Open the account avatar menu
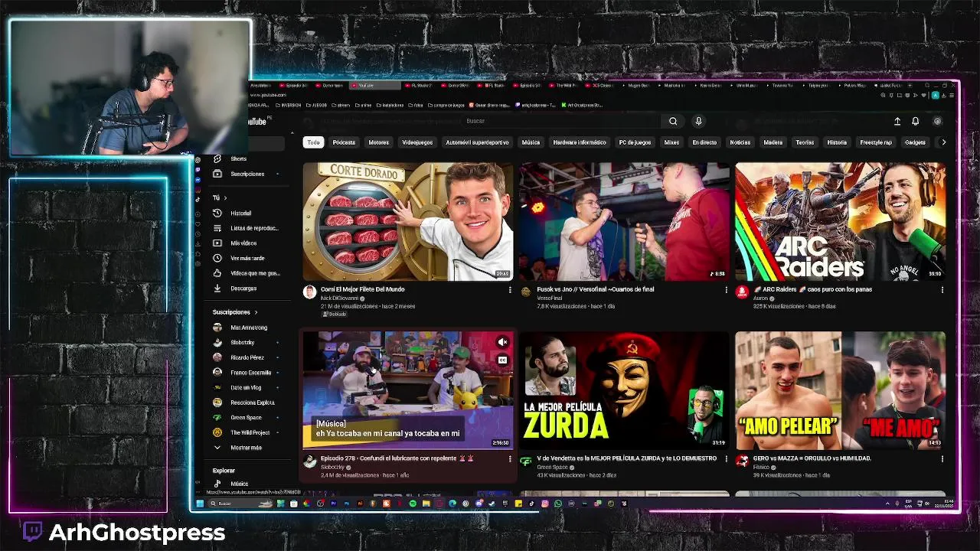The image size is (980, 551). tap(937, 121)
